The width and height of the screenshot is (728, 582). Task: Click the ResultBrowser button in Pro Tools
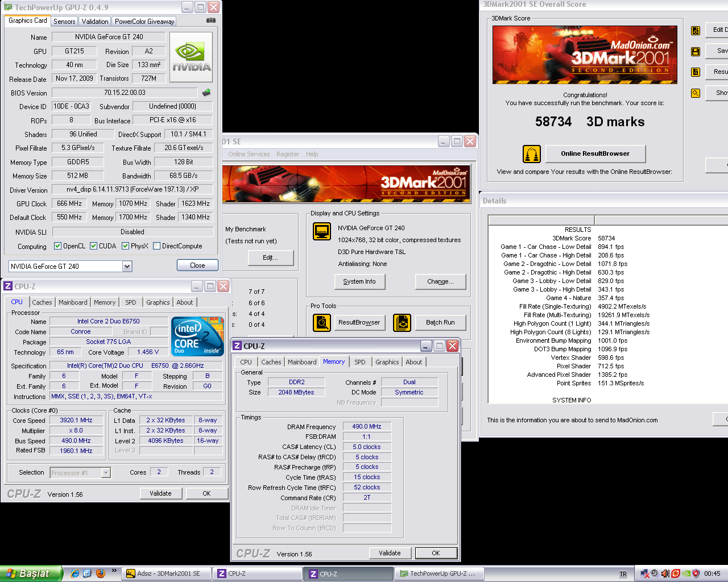(x=359, y=322)
